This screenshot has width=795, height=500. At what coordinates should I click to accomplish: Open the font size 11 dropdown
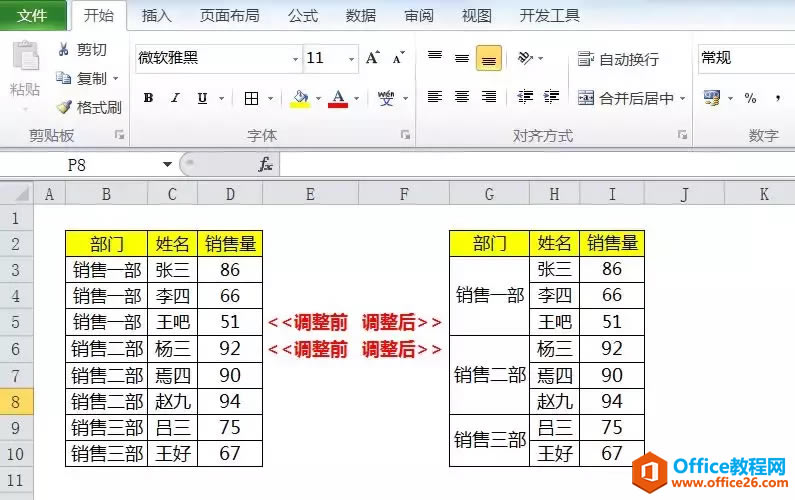[351, 59]
